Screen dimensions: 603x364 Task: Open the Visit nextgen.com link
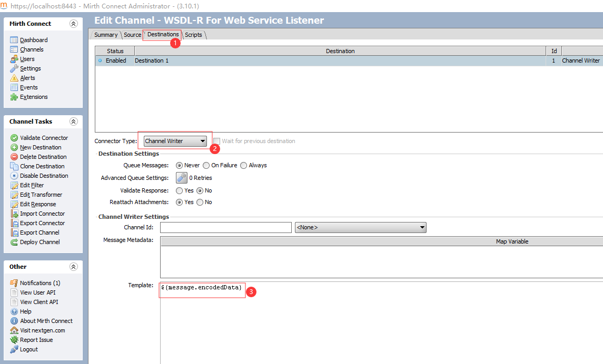point(42,330)
